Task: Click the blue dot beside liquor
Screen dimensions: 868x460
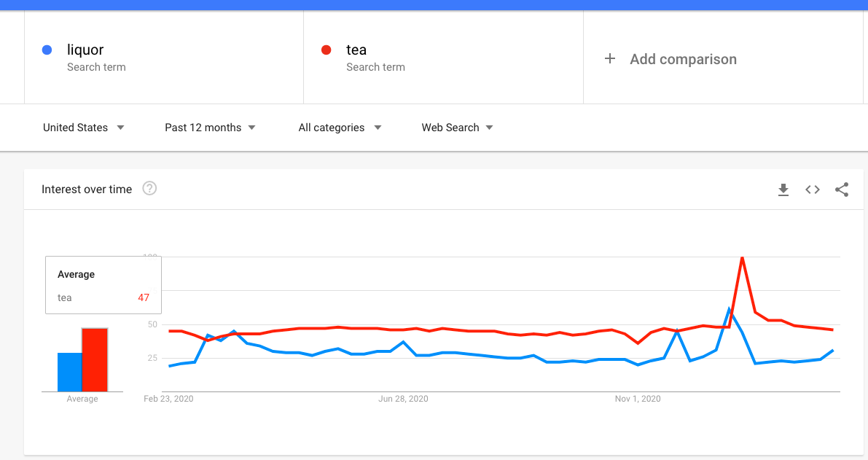Action: tap(47, 50)
